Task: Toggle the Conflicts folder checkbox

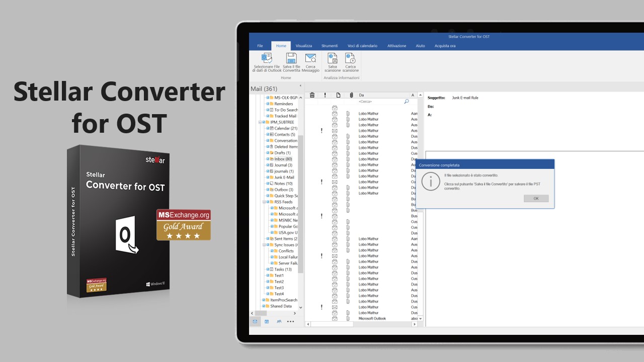Action: click(272, 251)
